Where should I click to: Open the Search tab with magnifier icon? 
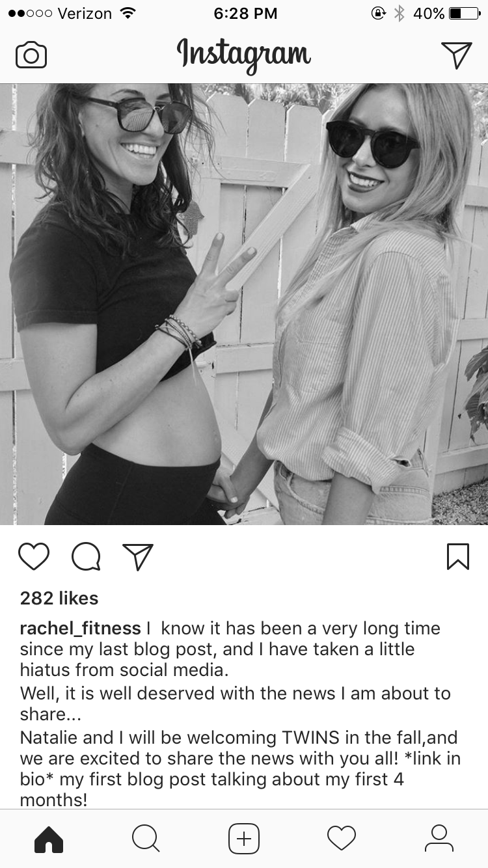click(146, 839)
